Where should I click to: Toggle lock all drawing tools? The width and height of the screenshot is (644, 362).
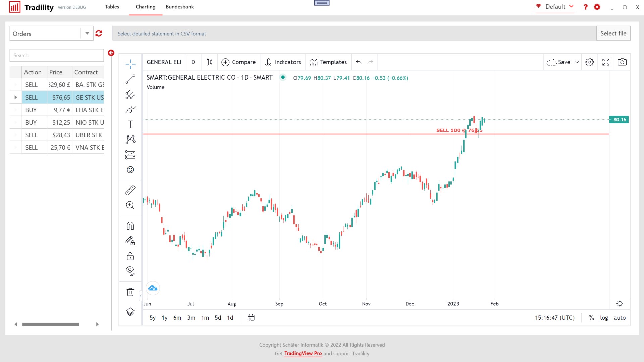(x=130, y=256)
